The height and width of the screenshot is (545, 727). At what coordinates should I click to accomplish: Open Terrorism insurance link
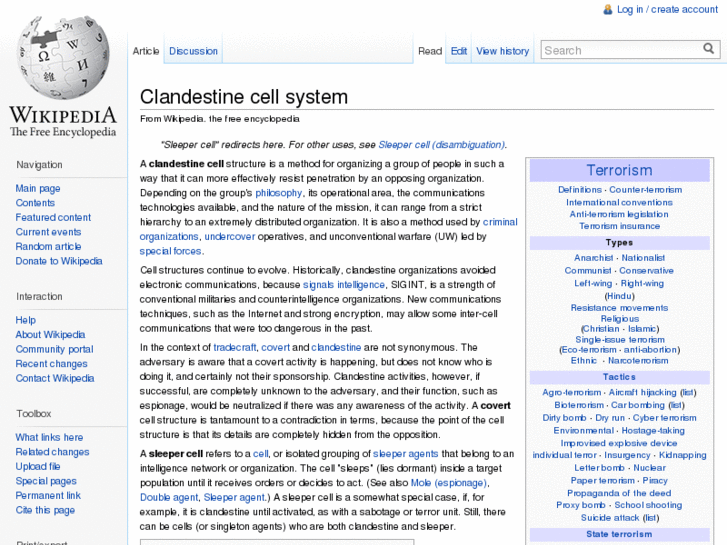[x=619, y=226]
